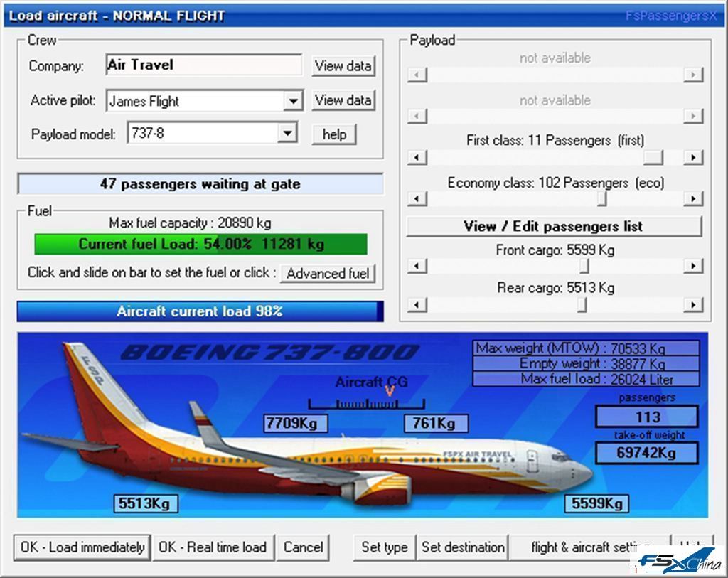The width and height of the screenshot is (728, 578).
Task: Click the Aircraft current load 98% bar
Action: 200,311
